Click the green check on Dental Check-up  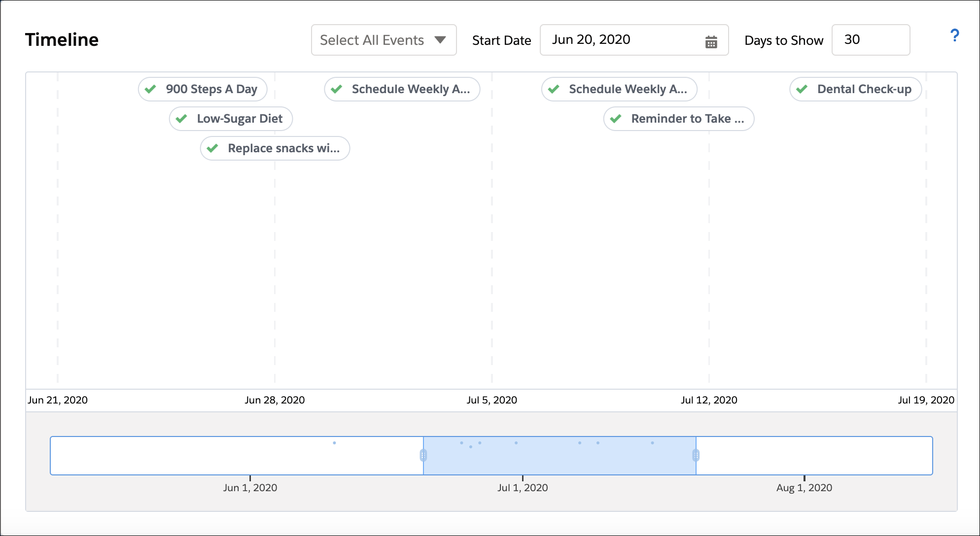click(802, 89)
